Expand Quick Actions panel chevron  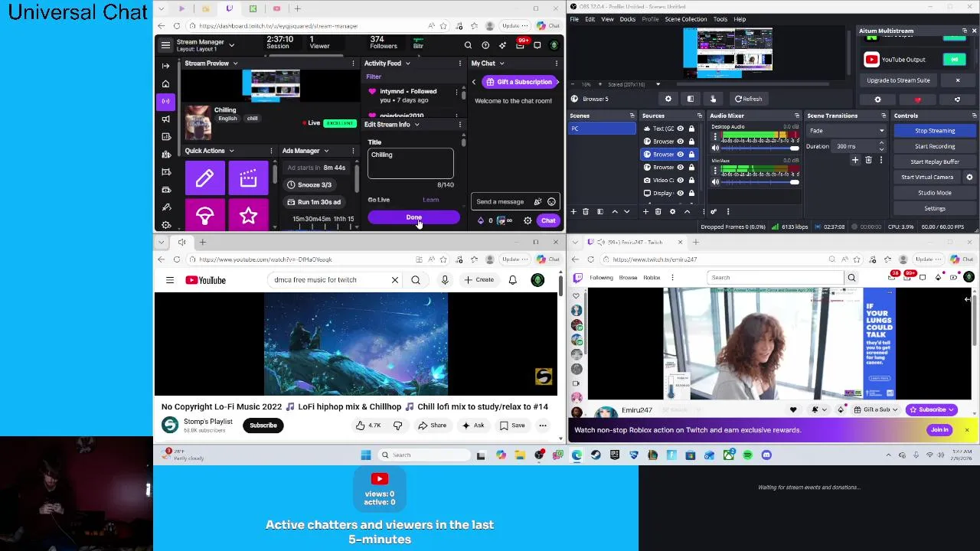(x=231, y=152)
